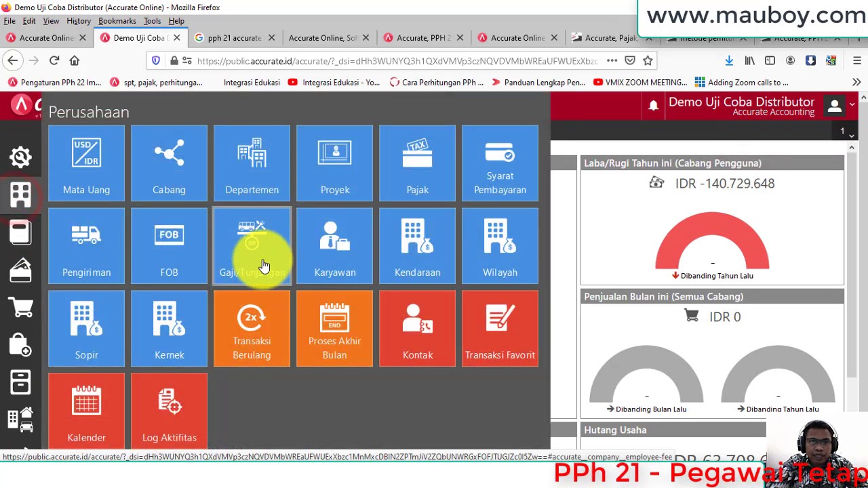Show more bookmarks with double chevron
Image resolution: width=868 pixels, height=488 pixels.
(x=856, y=82)
